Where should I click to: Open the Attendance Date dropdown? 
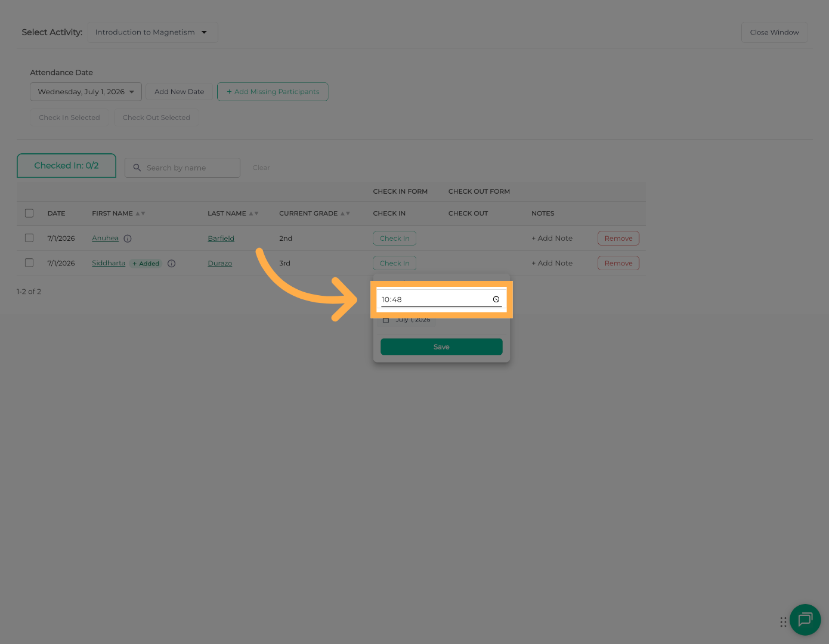[x=86, y=92]
